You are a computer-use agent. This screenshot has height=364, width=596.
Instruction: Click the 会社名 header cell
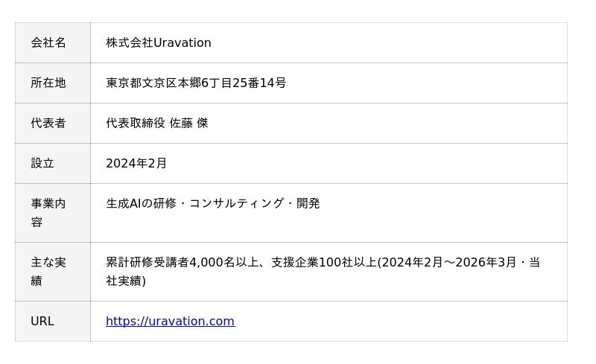tap(53, 42)
